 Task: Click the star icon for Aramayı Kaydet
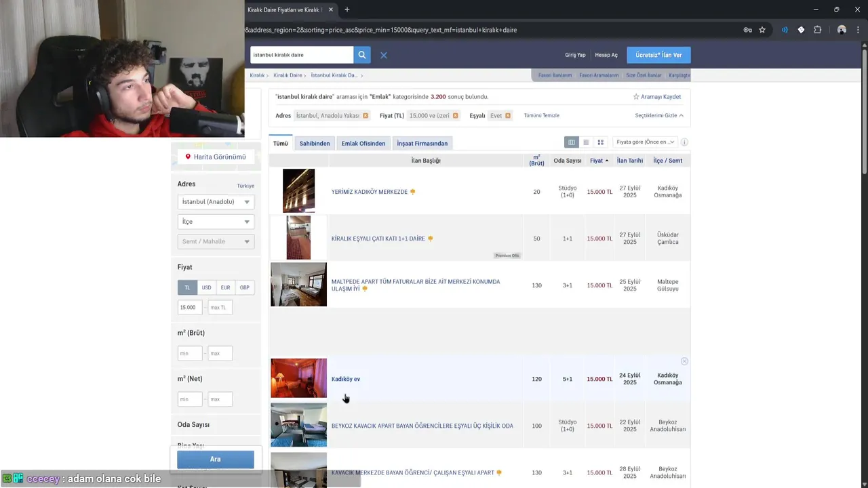click(636, 97)
